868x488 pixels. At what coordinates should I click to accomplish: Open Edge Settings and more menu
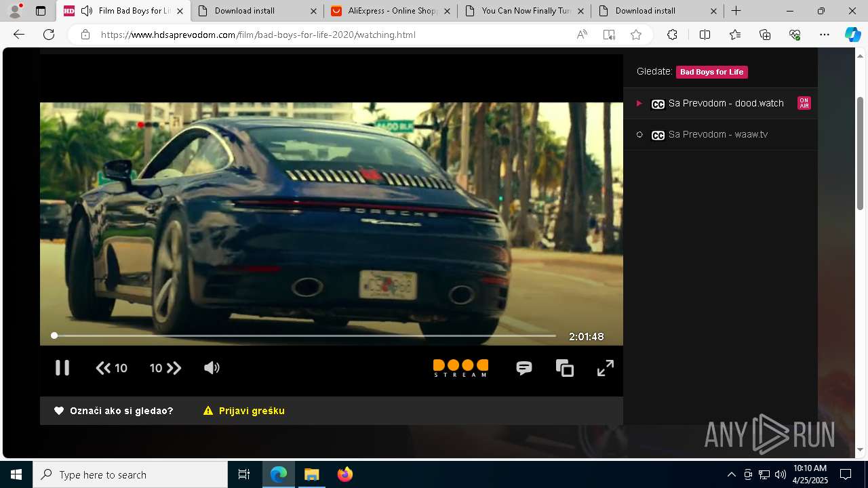click(825, 35)
